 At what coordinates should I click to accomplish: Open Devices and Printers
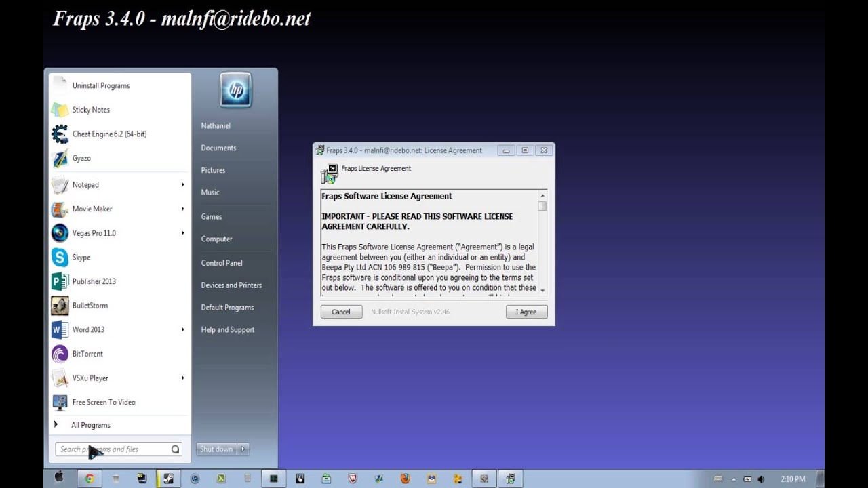tap(231, 285)
